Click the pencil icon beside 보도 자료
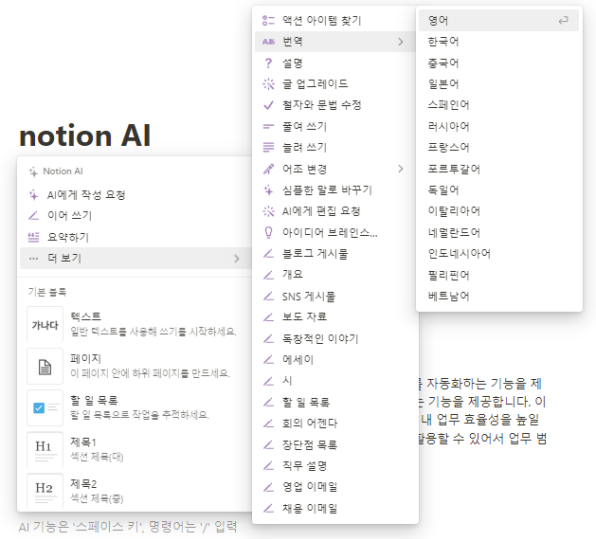This screenshot has height=539, width=596. [268, 317]
